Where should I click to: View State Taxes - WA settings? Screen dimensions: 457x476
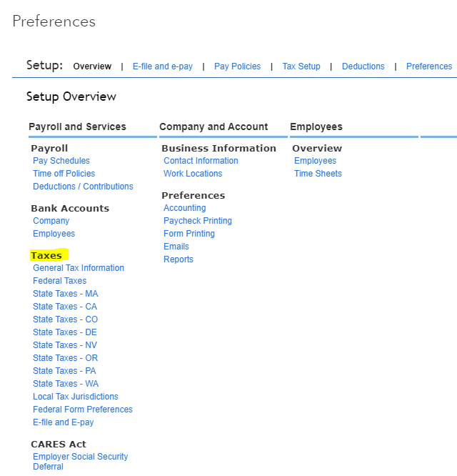pyautogui.click(x=66, y=384)
